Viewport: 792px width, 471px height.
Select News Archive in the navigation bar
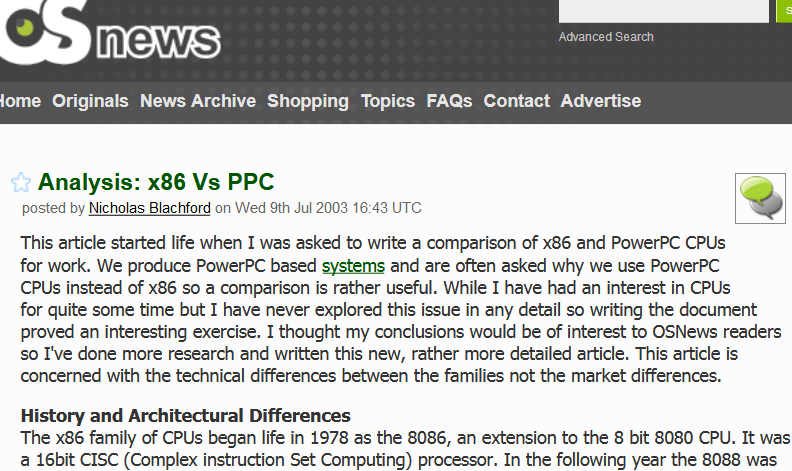[x=198, y=101]
